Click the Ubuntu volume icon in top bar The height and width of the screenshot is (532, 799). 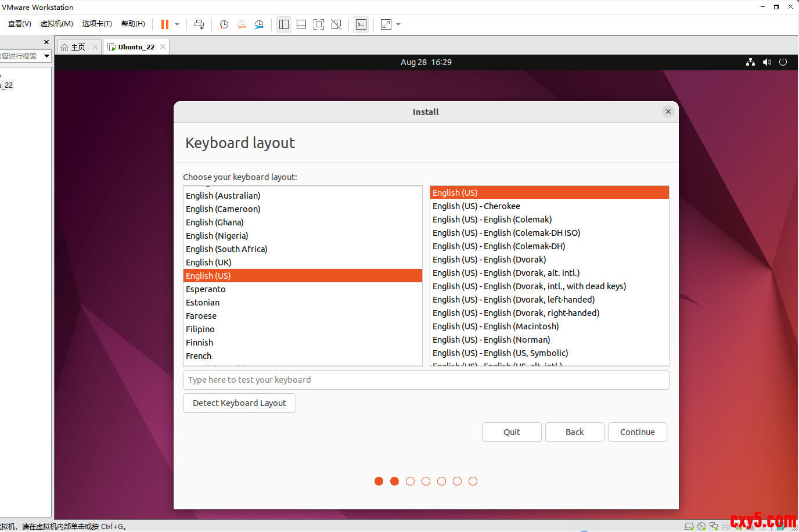pos(767,62)
